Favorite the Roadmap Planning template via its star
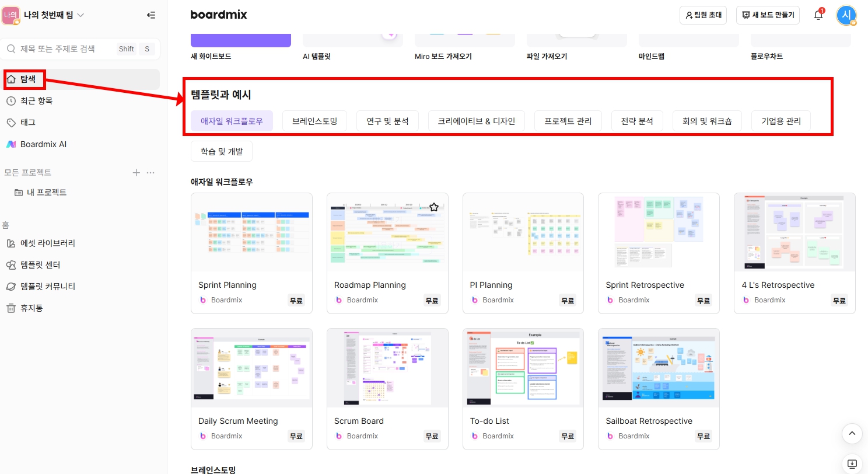Viewport: 868px width, 474px height. point(434,207)
